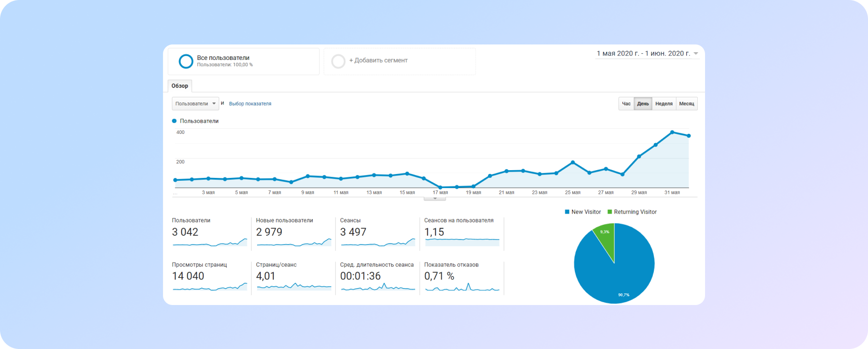Click the blue 'New Visitor' legend swatch
868x349 pixels.
pyautogui.click(x=567, y=212)
